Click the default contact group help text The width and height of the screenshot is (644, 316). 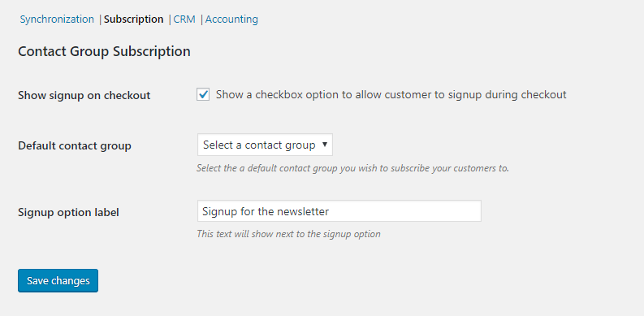[352, 168]
